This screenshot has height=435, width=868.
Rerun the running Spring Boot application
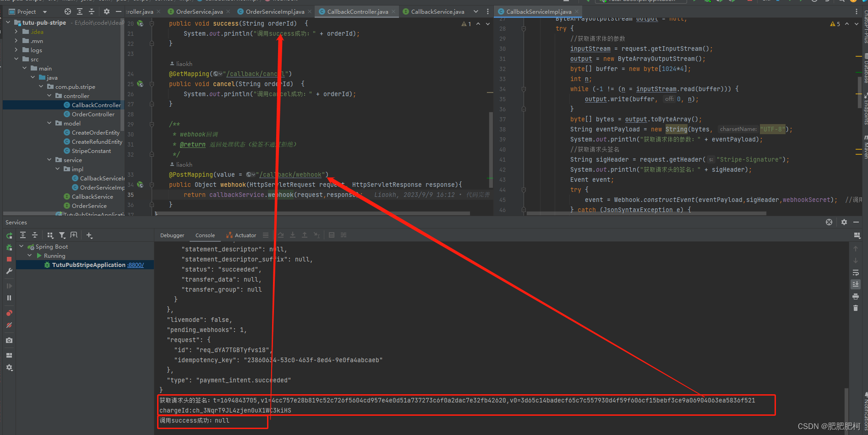9,235
